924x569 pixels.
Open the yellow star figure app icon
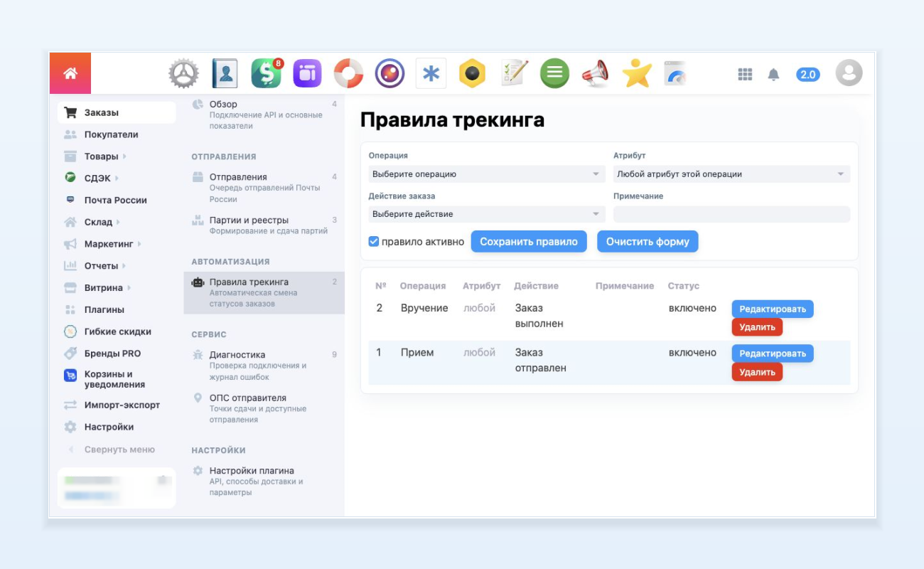(x=637, y=73)
